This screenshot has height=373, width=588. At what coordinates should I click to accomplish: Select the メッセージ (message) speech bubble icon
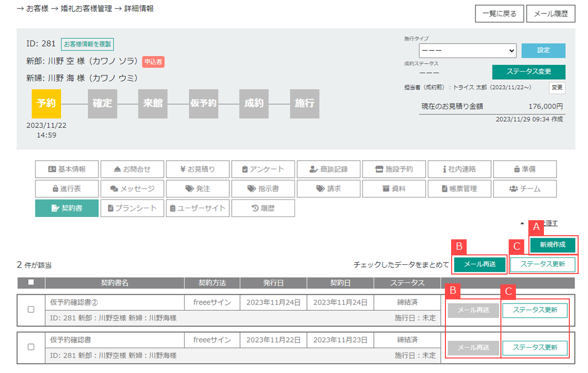pos(131,189)
